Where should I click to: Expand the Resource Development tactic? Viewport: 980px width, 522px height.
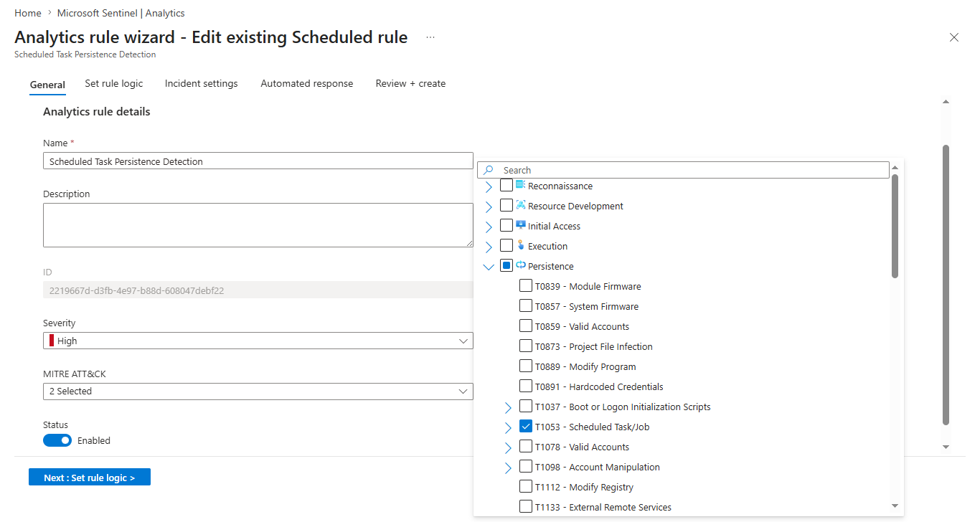point(489,207)
